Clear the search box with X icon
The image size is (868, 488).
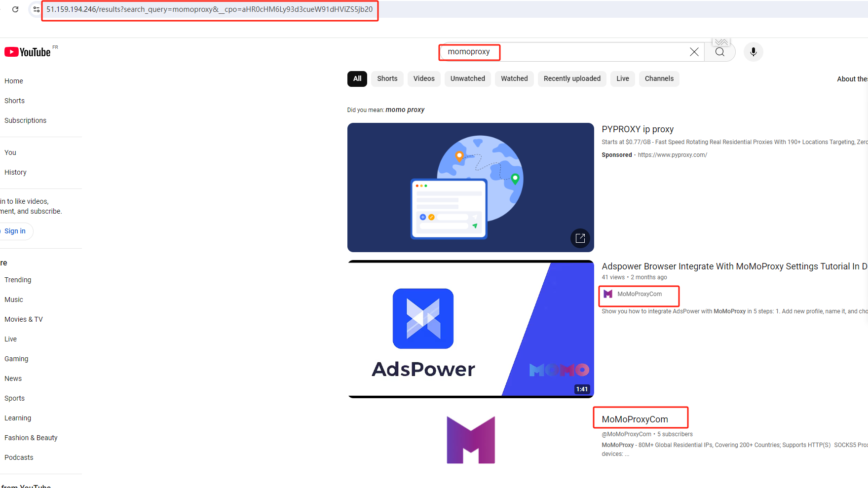point(694,52)
